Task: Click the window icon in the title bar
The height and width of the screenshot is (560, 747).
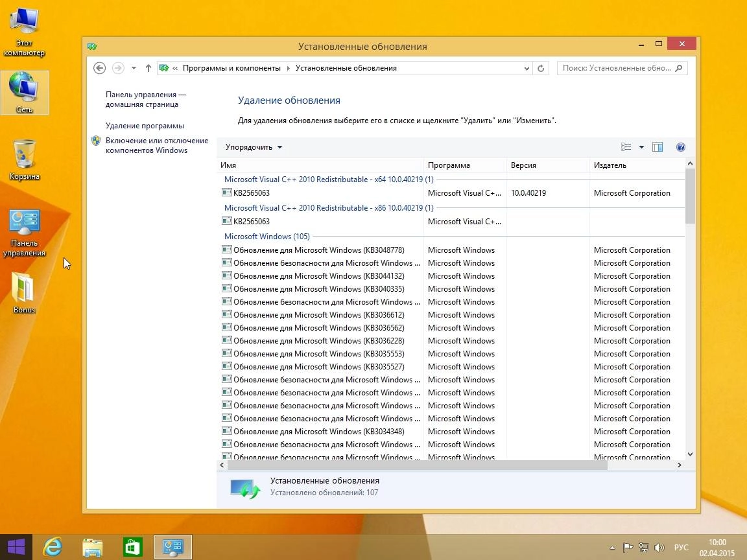Action: point(92,46)
